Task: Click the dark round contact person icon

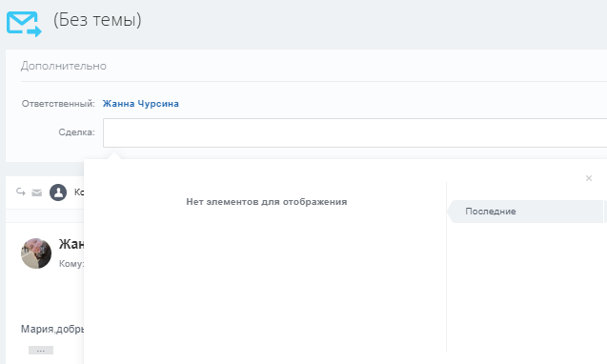Action: pos(58,192)
